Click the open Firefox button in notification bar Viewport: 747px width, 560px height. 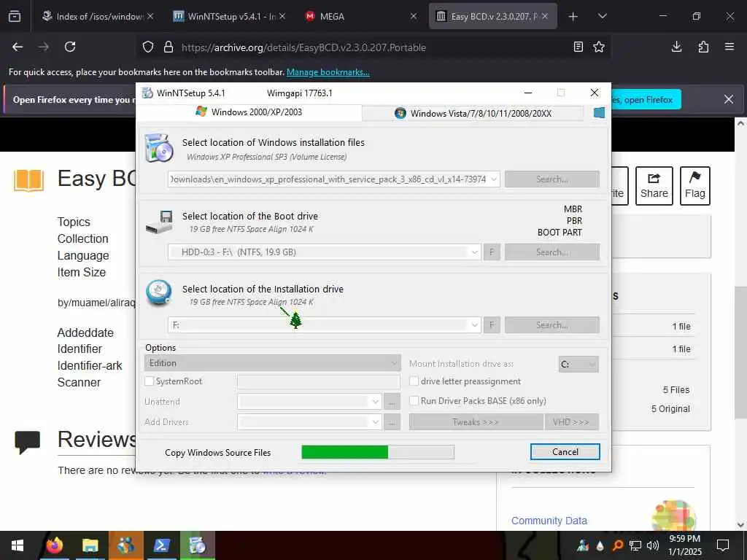click(646, 99)
